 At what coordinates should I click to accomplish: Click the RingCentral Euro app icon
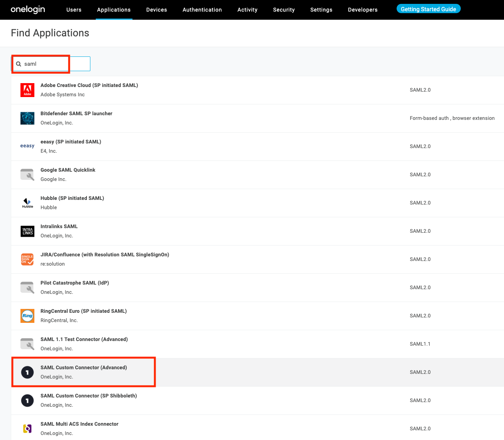click(x=27, y=316)
